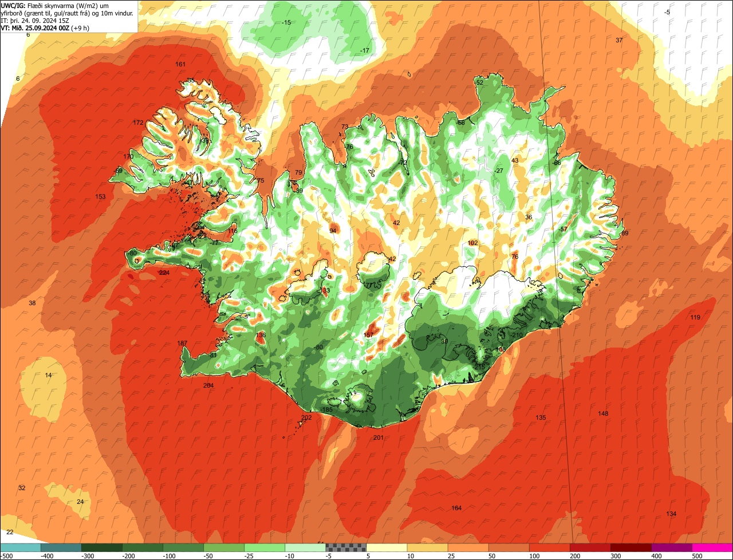Click the 'VT: Mið. 25.09.2024 00Z (+9 h)' line
Viewport: 733px width, 560px height.
point(45,27)
